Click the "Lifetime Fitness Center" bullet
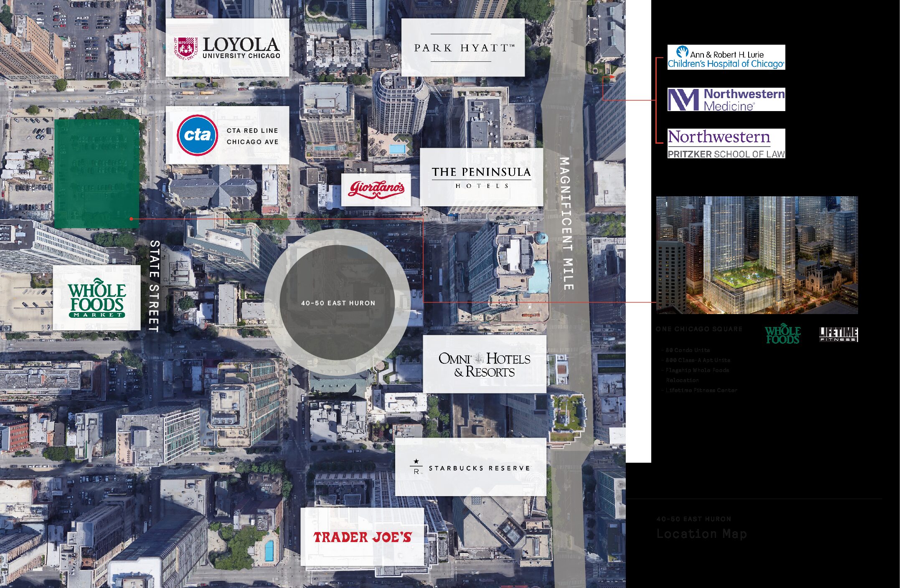 tap(699, 390)
